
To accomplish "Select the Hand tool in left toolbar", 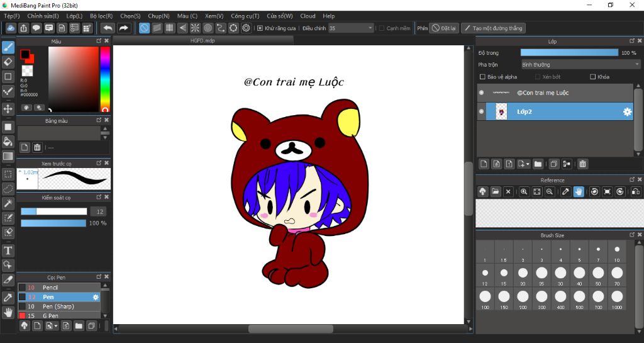I will [x=8, y=313].
